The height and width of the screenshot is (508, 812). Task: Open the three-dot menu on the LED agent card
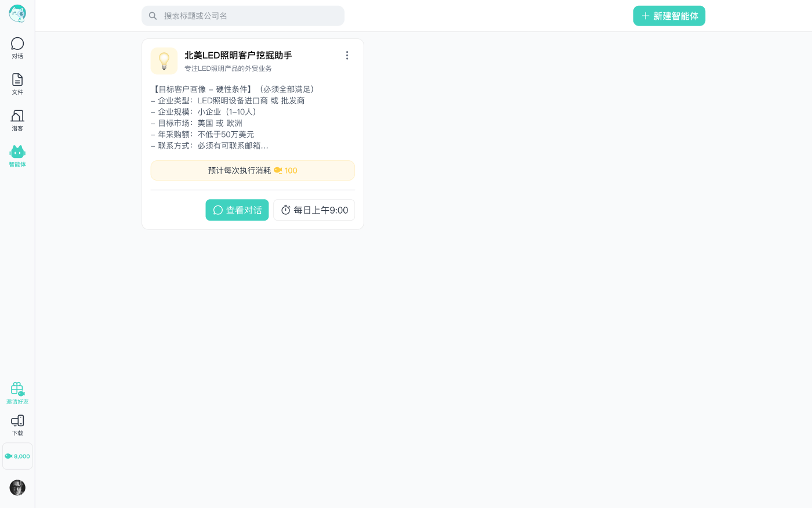coord(347,55)
